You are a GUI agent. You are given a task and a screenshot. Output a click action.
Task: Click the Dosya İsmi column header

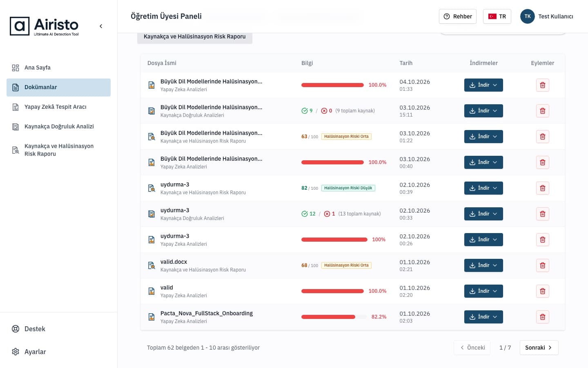162,63
